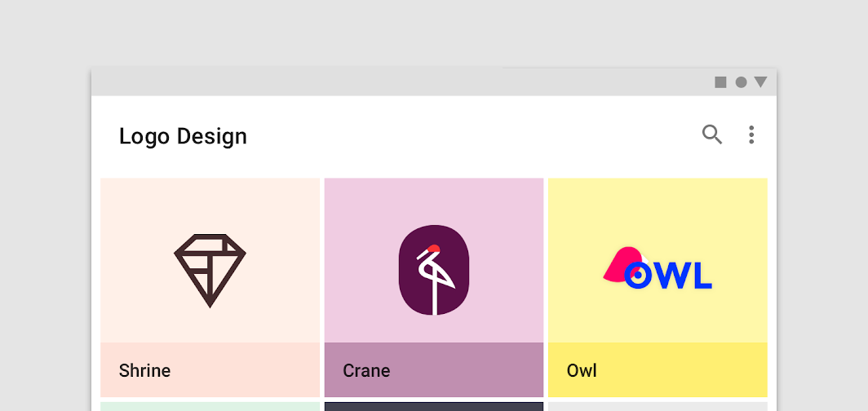The height and width of the screenshot is (411, 868).
Task: Select the Shrine diamond logo
Action: pyautogui.click(x=210, y=271)
